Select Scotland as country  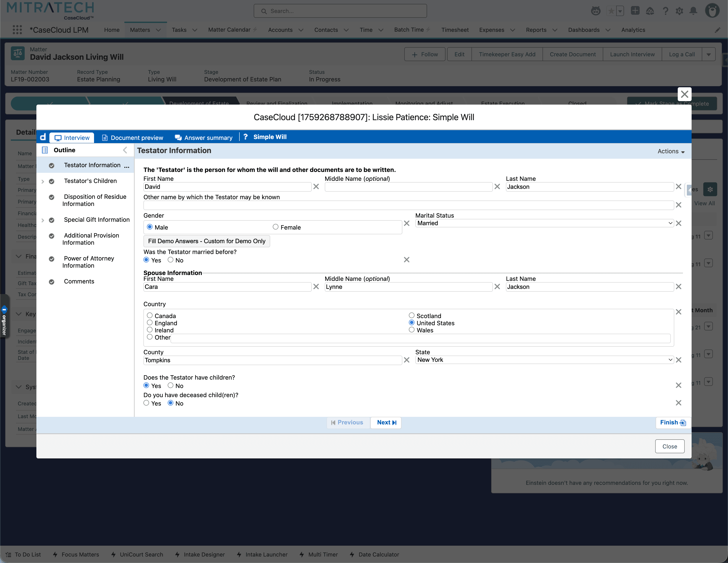[412, 315]
